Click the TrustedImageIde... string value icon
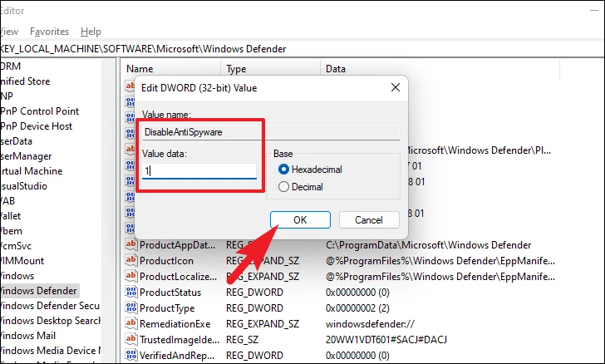605x364 pixels. pyautogui.click(x=130, y=339)
